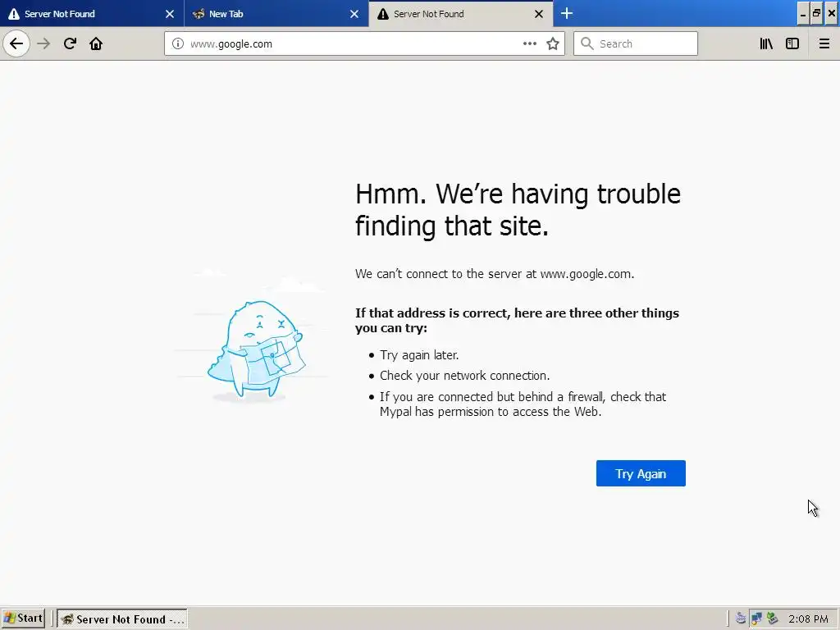This screenshot has height=630, width=840.
Task: Click the rightmost system tray icon
Action: pyautogui.click(x=772, y=619)
